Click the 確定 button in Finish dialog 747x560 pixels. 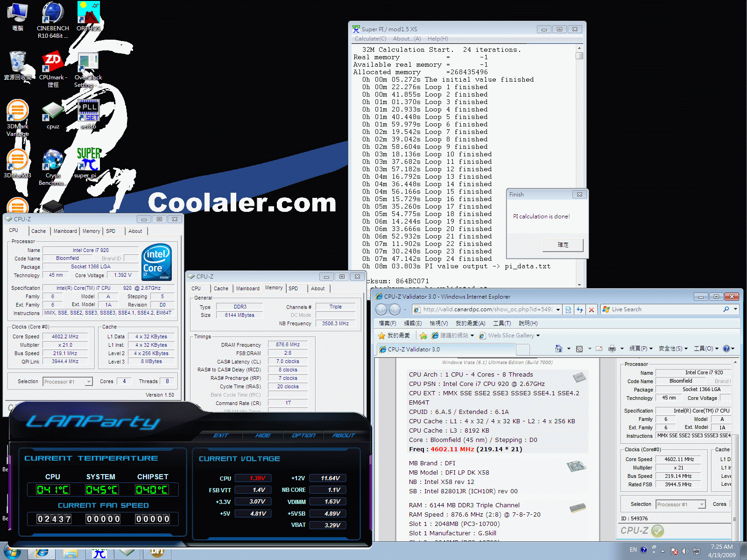pos(563,245)
